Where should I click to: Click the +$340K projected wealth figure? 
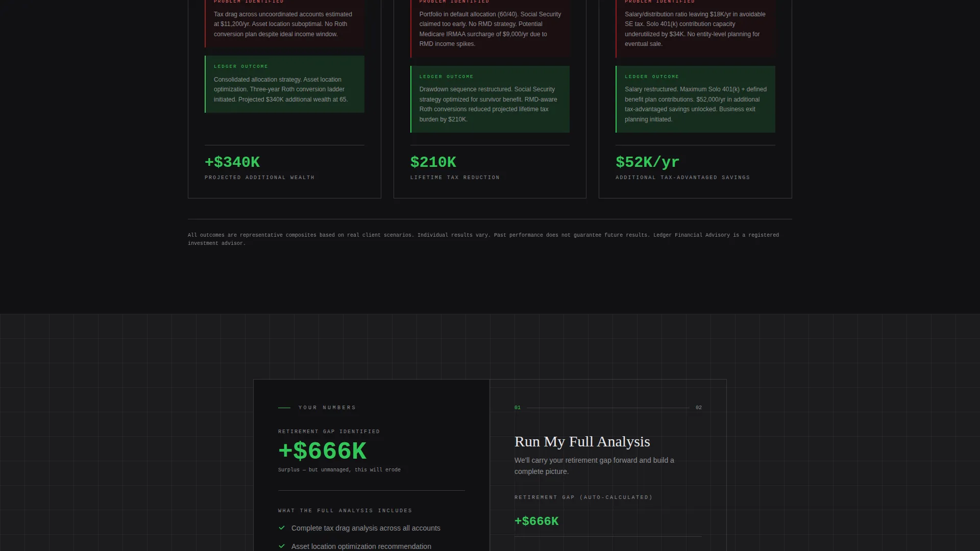pos(232,162)
